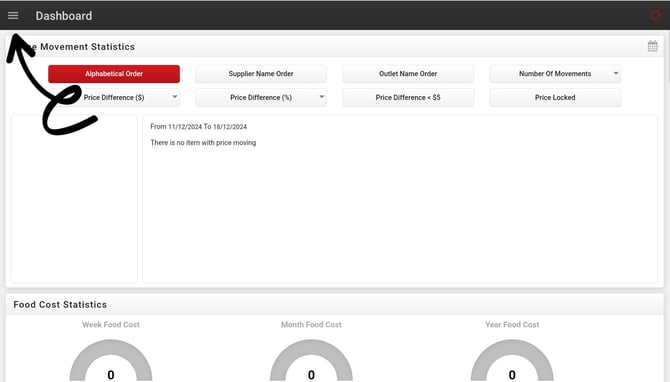Screen dimensions: 670x382
Task: Click the Number Of Movements button
Action: pyautogui.click(x=555, y=74)
